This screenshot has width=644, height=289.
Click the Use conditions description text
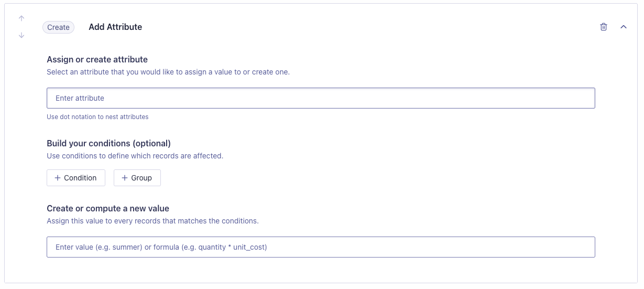click(x=135, y=156)
